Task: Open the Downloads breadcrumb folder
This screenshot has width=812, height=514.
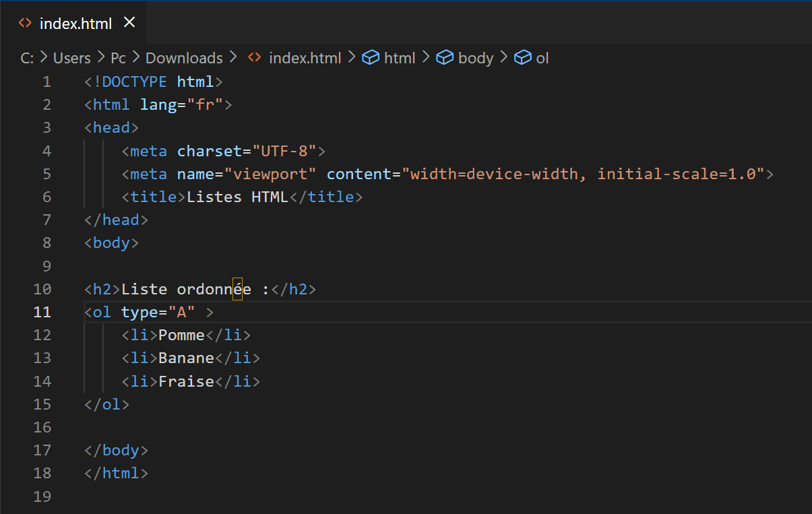Action: click(x=184, y=58)
